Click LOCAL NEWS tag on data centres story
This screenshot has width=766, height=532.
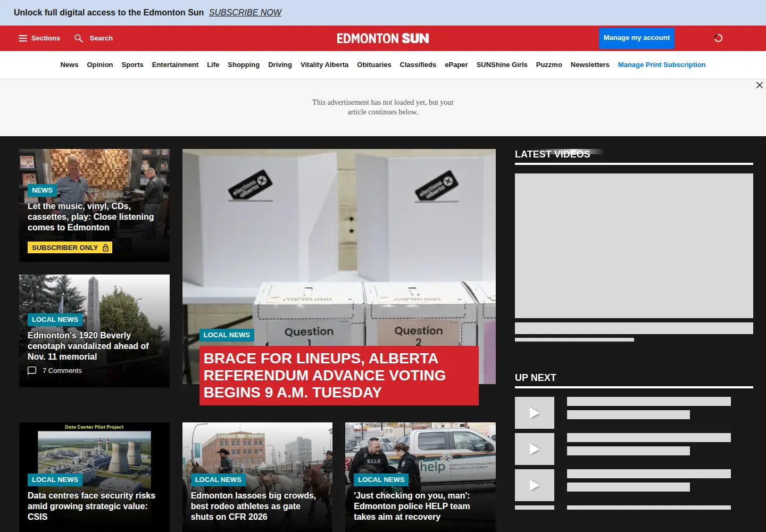point(55,480)
